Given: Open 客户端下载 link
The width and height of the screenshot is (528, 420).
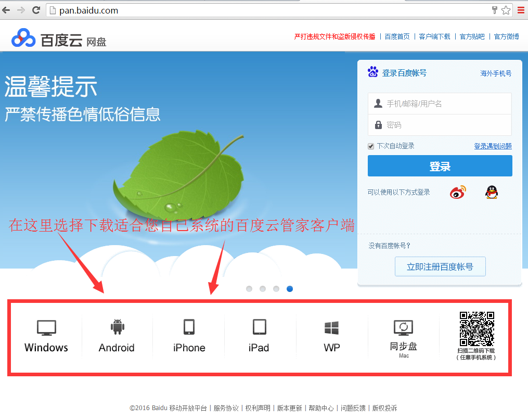Looking at the screenshot, I should [x=434, y=36].
